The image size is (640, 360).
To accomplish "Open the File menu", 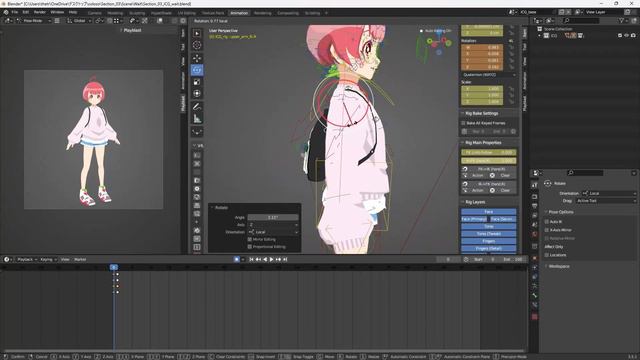I will 15,12.
